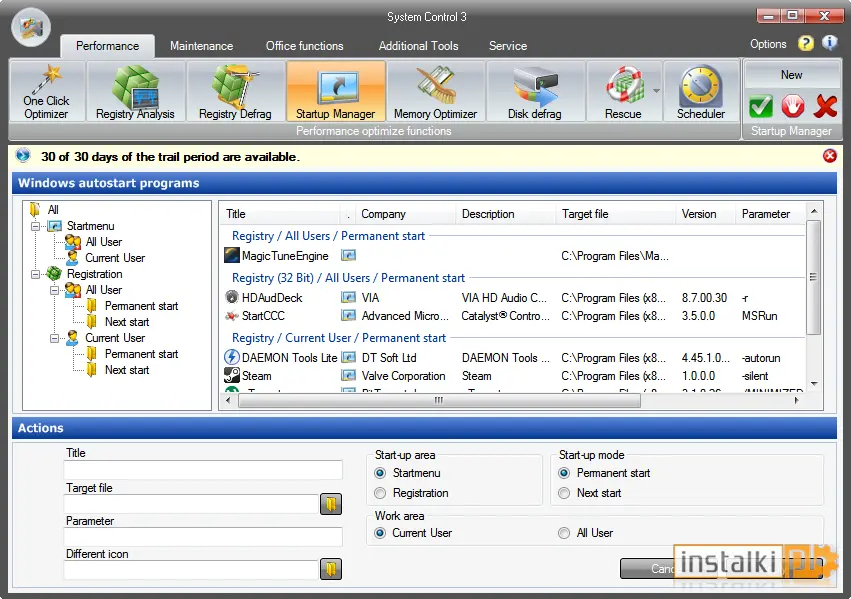The width and height of the screenshot is (851, 599).
Task: Open Options in the top right
Action: [x=768, y=44]
